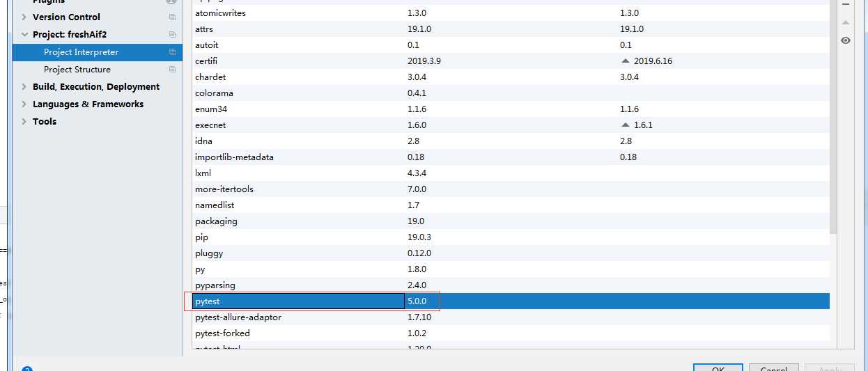Select the packaging package row
Viewport: 868px width, 371px height.
coord(511,221)
